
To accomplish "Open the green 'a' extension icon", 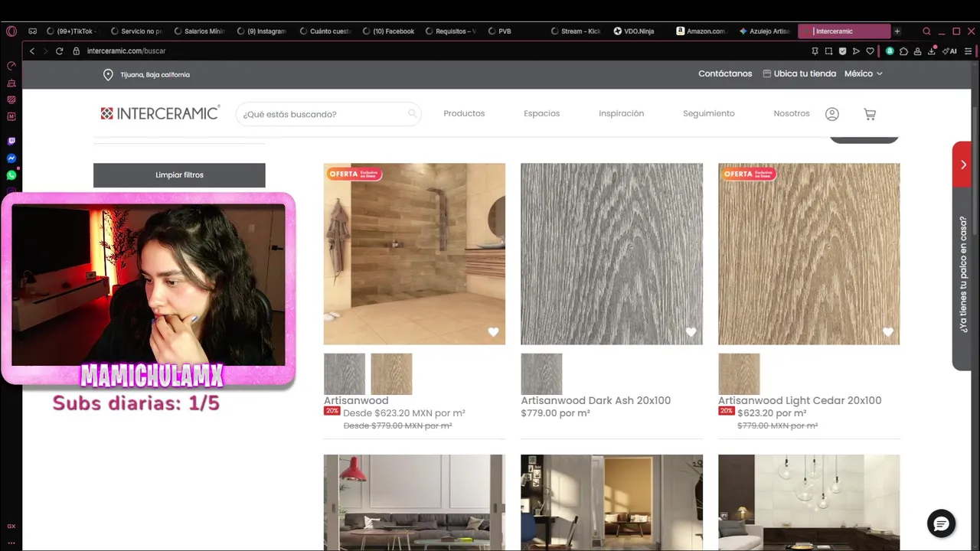I will coord(890,51).
